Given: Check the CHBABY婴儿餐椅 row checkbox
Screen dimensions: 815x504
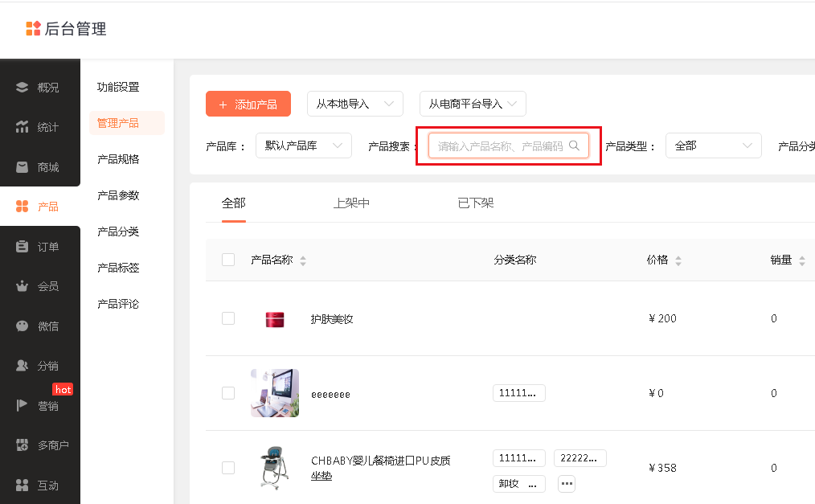Looking at the screenshot, I should tap(228, 468).
